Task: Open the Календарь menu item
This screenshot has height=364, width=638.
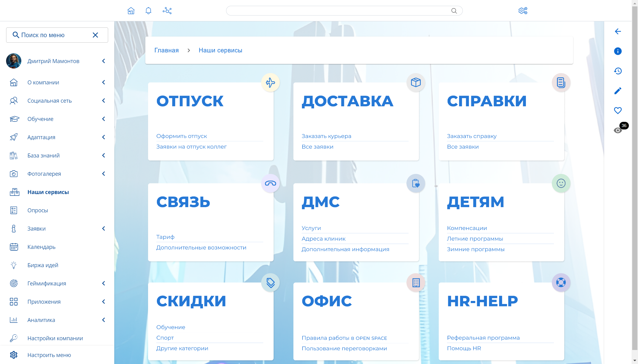Action: click(x=41, y=247)
